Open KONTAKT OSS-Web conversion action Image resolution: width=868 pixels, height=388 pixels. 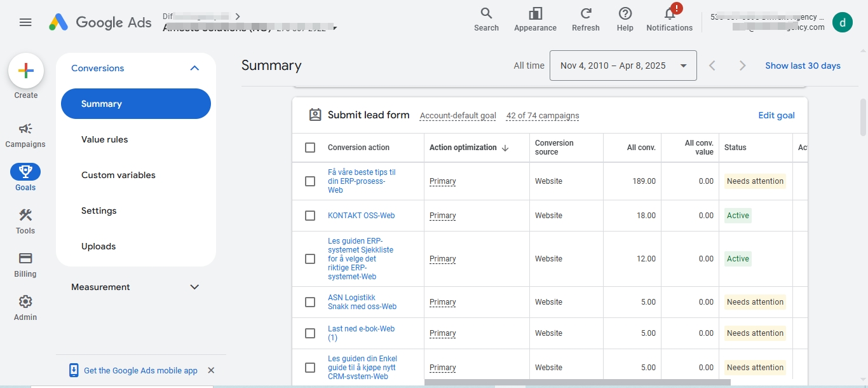click(361, 216)
